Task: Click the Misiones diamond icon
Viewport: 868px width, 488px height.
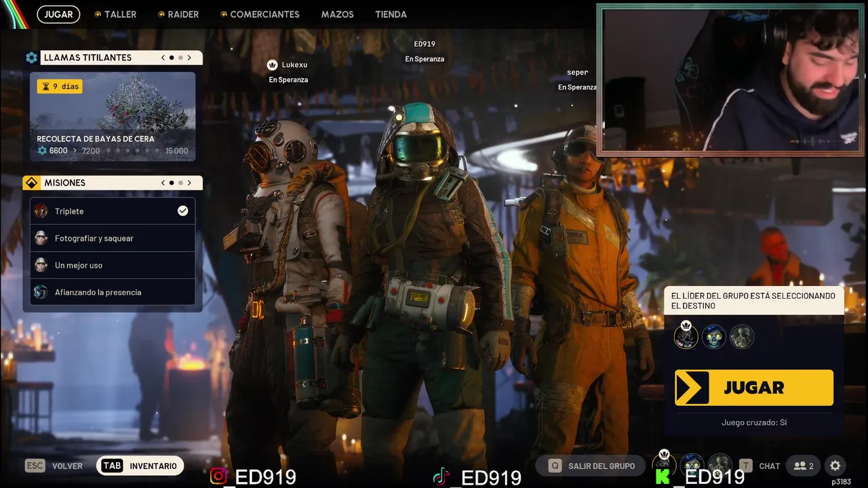Action: (x=31, y=183)
